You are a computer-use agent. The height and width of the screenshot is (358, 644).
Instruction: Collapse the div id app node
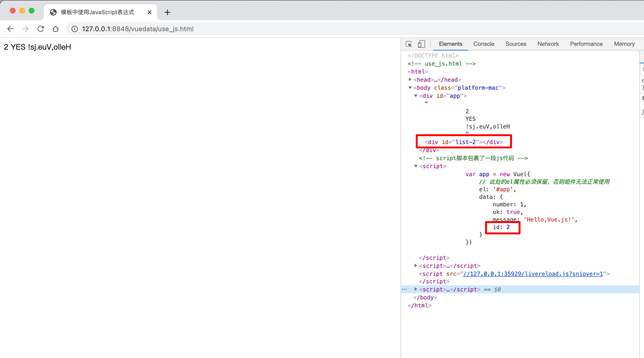tap(416, 96)
